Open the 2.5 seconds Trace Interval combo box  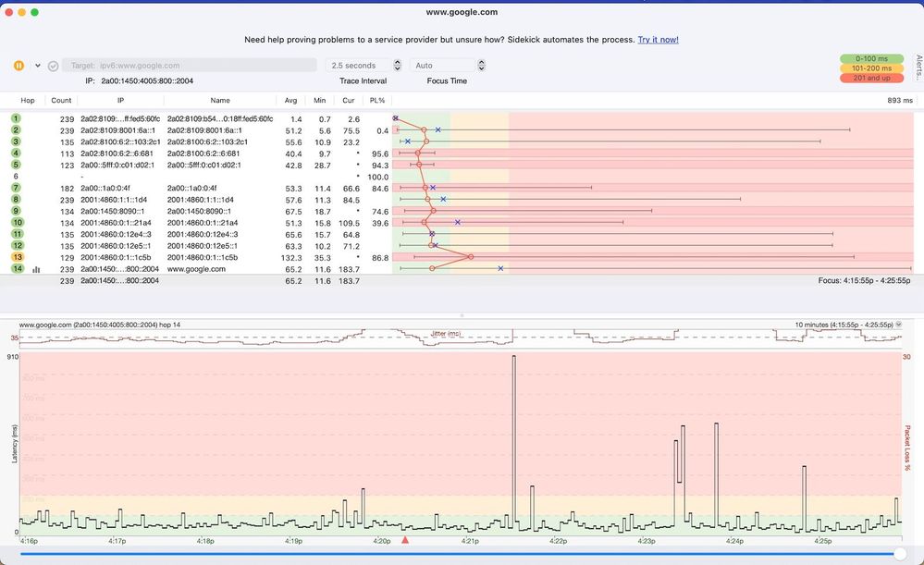358,66
